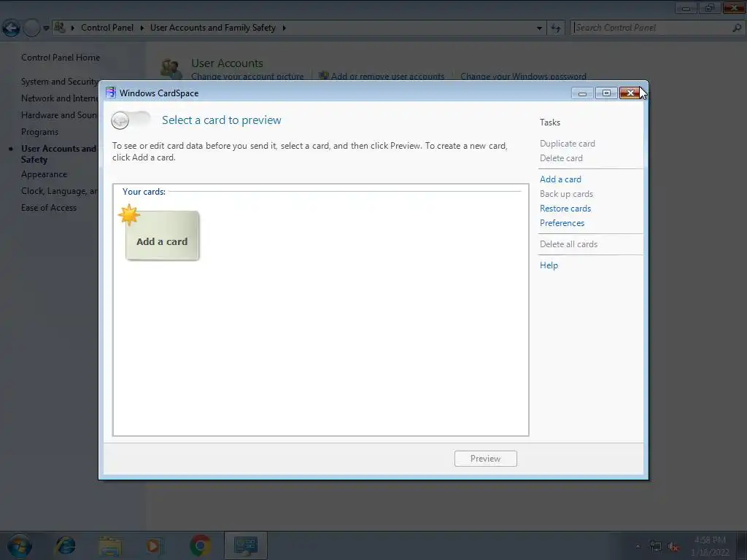Select Control Panel breadcrumb
Viewport: 747px width, 560px height.
[107, 28]
